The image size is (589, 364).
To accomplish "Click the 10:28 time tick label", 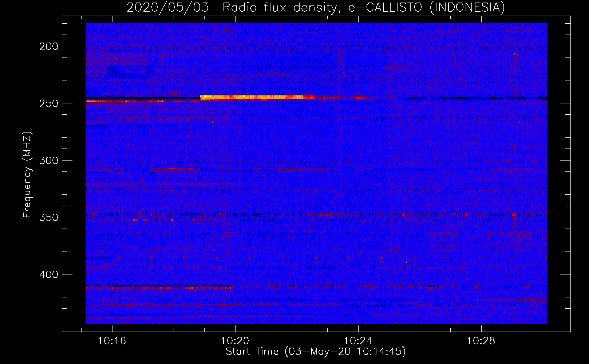I will point(481,341).
